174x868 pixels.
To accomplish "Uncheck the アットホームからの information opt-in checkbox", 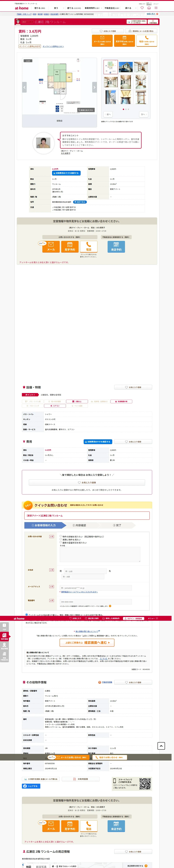I will (x=27, y=615).
